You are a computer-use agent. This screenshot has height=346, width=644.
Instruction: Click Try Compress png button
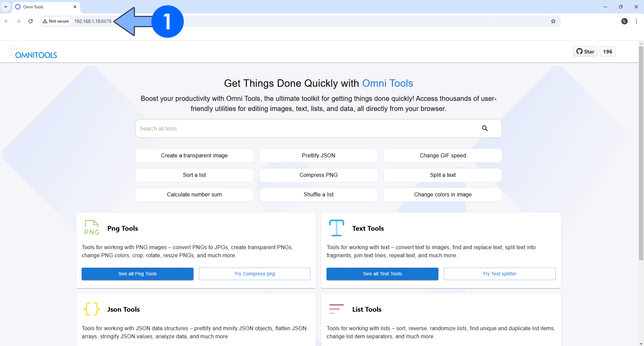coord(255,274)
